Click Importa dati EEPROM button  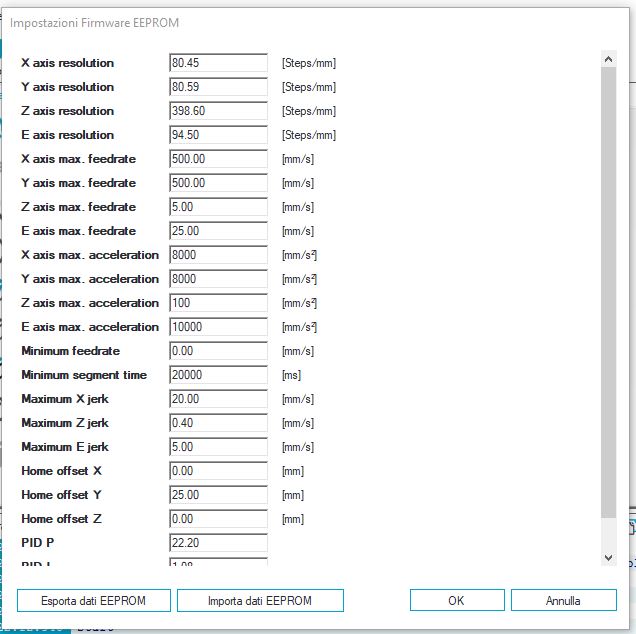260,600
